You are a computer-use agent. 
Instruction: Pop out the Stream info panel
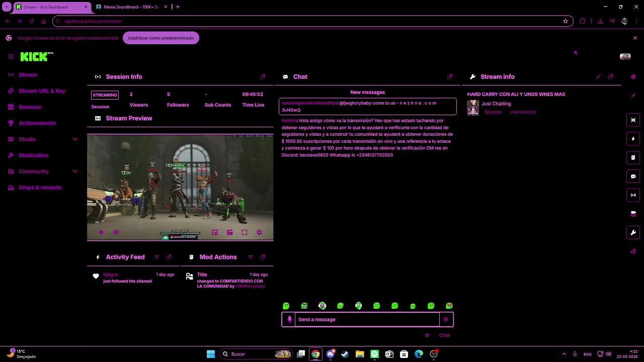tap(611, 77)
